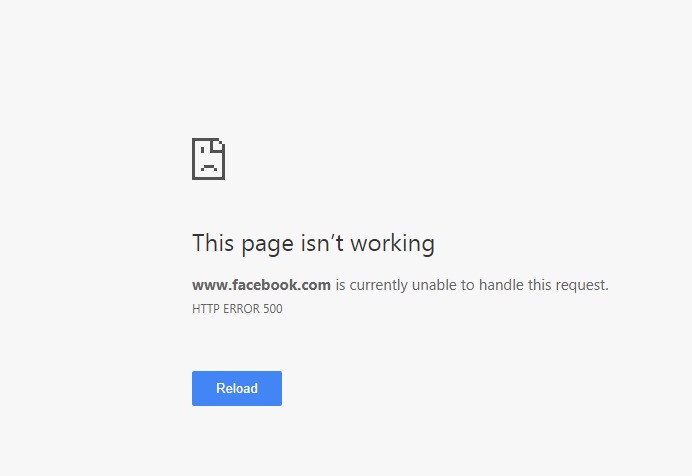
Task: Click the word "page" in the heading
Action: [267, 245]
